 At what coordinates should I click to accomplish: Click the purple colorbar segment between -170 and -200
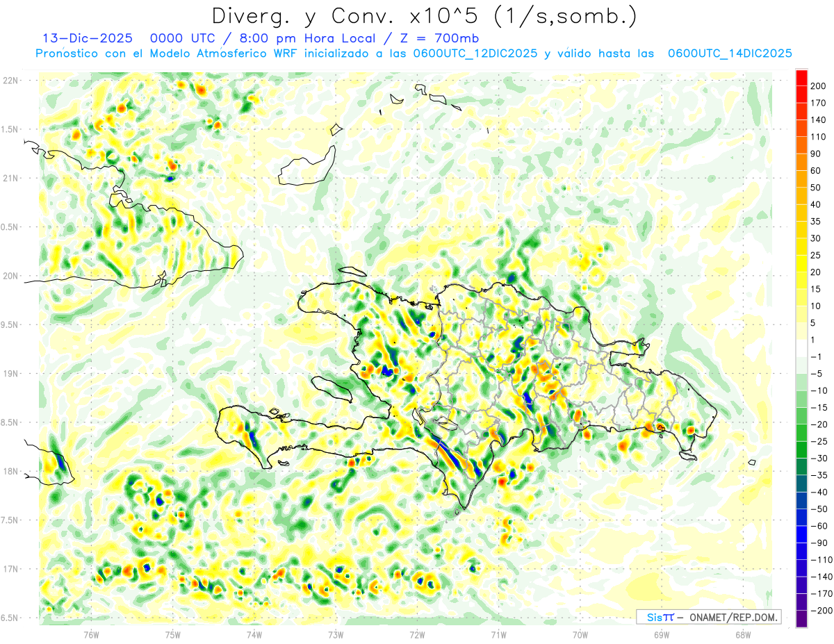pyautogui.click(x=801, y=602)
